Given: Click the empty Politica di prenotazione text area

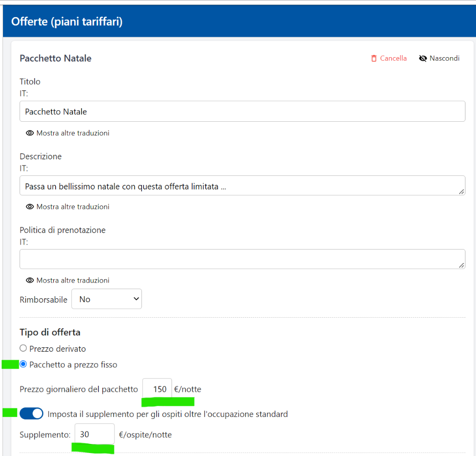Looking at the screenshot, I should coord(242,259).
